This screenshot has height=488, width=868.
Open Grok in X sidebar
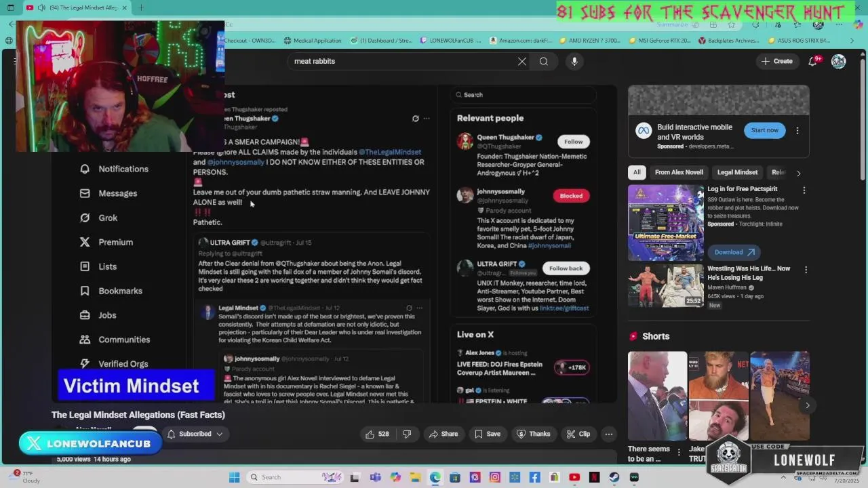[x=98, y=218]
